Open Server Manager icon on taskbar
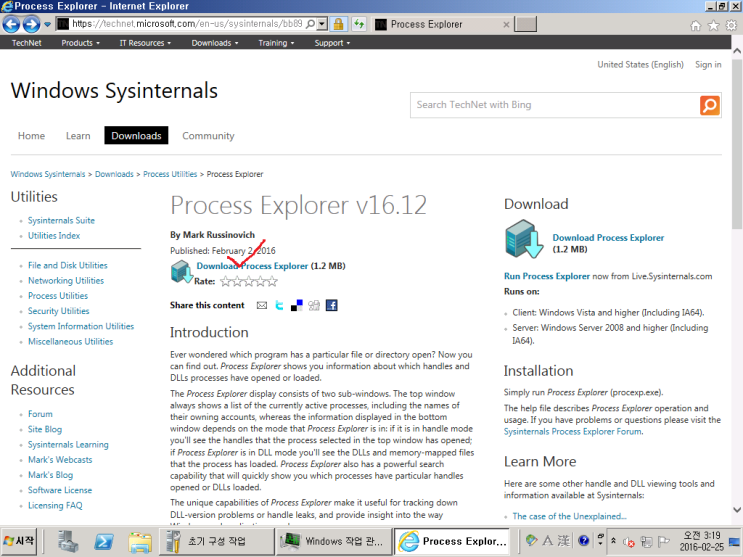 click(x=68, y=541)
